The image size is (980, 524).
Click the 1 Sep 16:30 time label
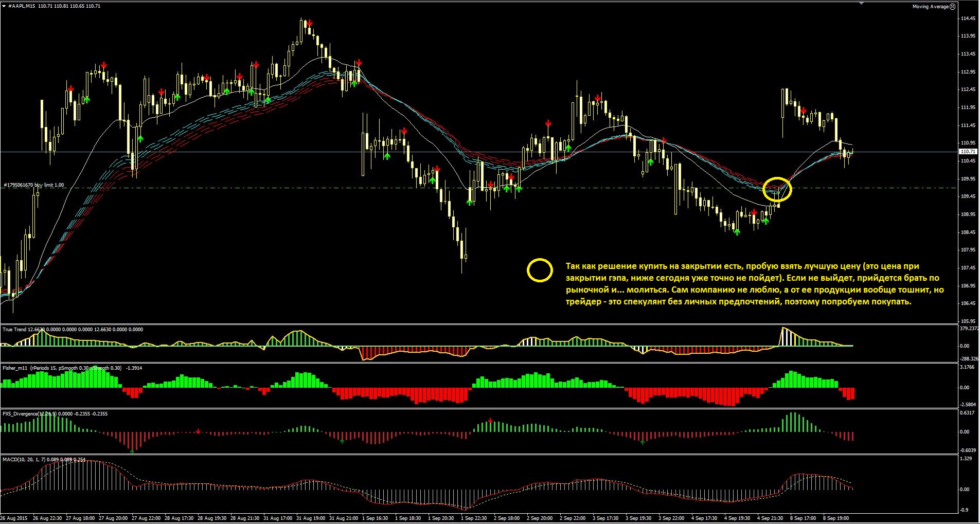[375, 518]
